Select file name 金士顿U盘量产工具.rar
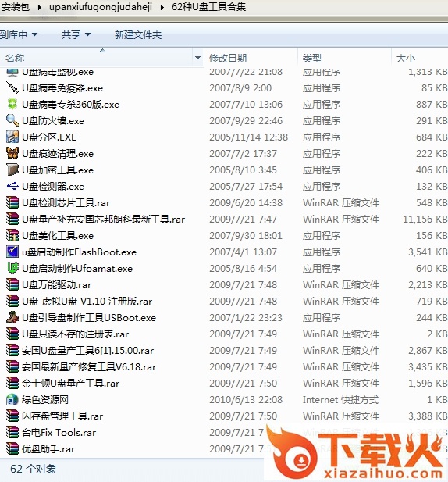Screen dimensions: 448x482 70,384
